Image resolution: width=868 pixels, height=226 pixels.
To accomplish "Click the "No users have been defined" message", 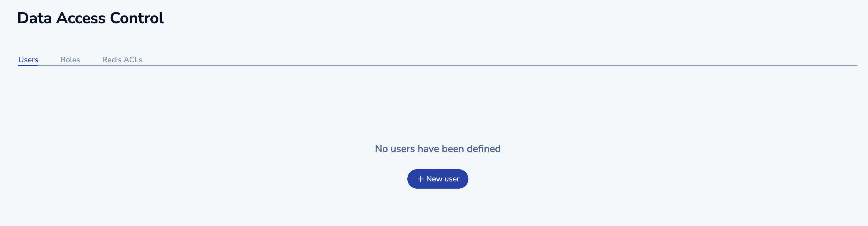I will [x=437, y=149].
